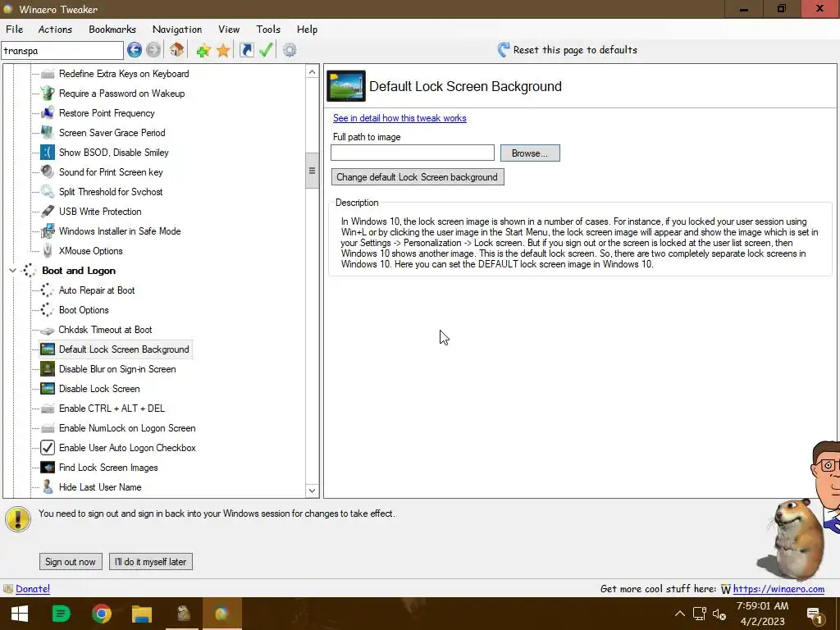Click the tree scrollbar up arrow
The height and width of the screenshot is (630, 840).
(312, 72)
